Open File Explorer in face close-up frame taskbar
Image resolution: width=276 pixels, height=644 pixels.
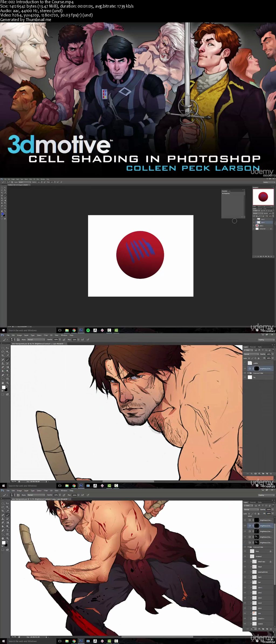click(x=67, y=486)
